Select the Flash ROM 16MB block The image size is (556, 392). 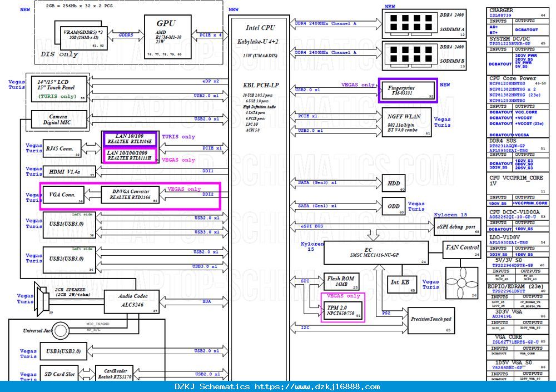coord(341,281)
